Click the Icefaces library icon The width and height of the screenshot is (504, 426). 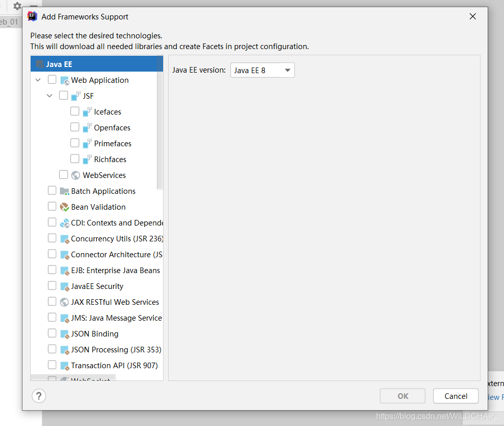87,111
